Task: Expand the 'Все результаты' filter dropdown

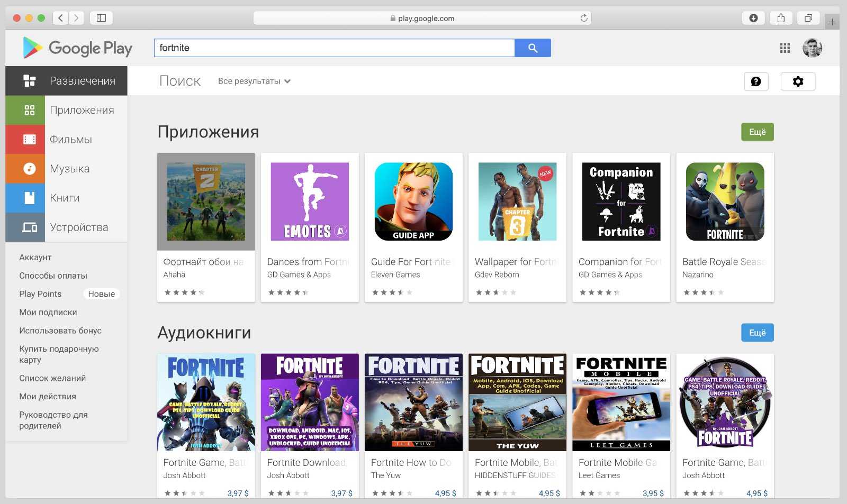Action: tap(254, 81)
